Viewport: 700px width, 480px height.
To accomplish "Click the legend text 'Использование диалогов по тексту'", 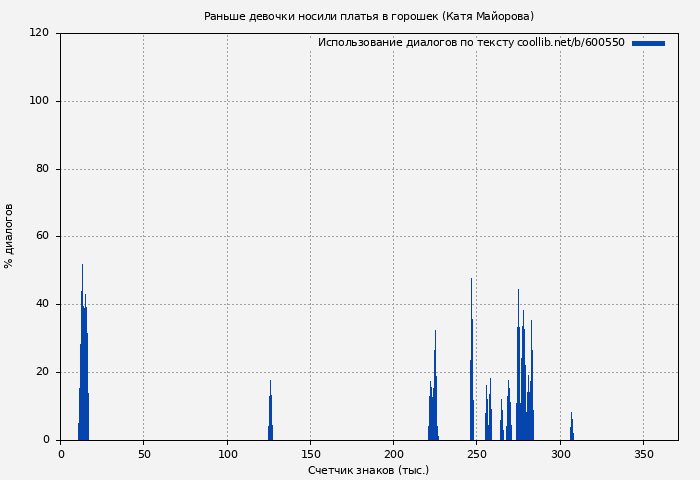I will tap(416, 43).
